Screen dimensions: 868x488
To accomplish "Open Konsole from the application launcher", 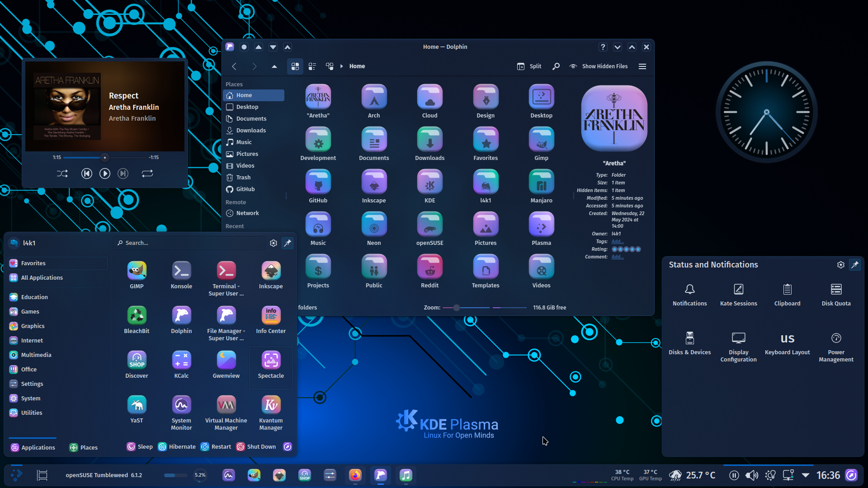I will (181, 275).
